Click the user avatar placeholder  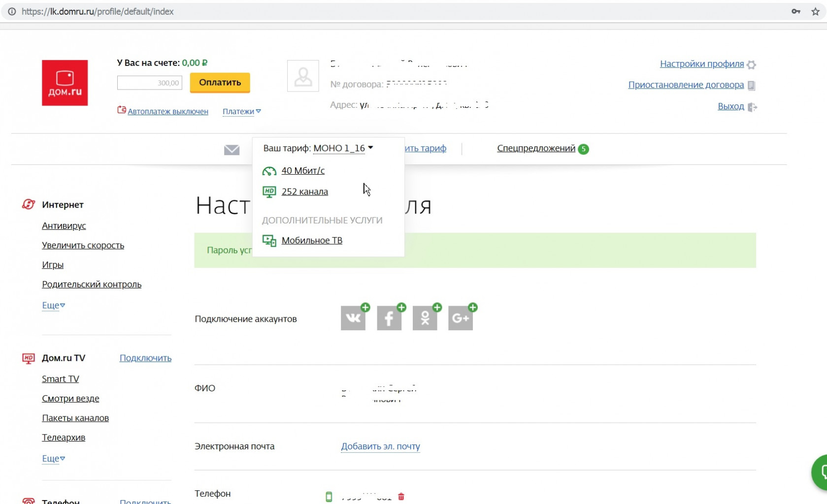[303, 76]
